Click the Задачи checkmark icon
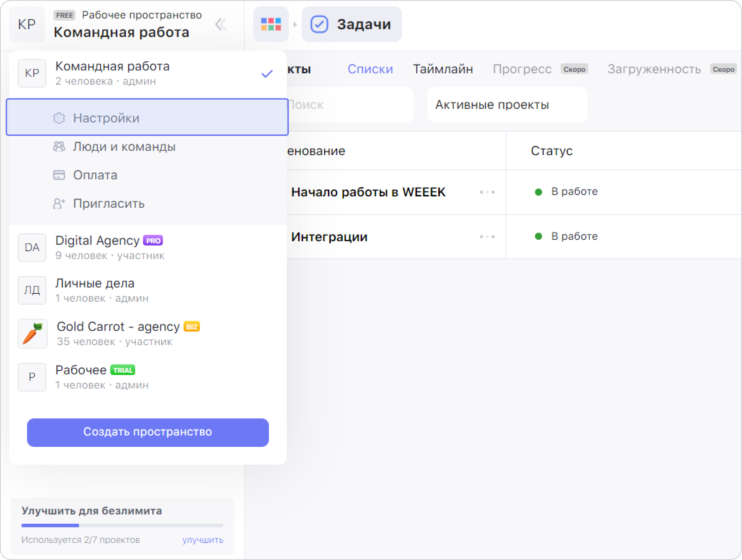This screenshot has width=742, height=560. click(x=319, y=24)
